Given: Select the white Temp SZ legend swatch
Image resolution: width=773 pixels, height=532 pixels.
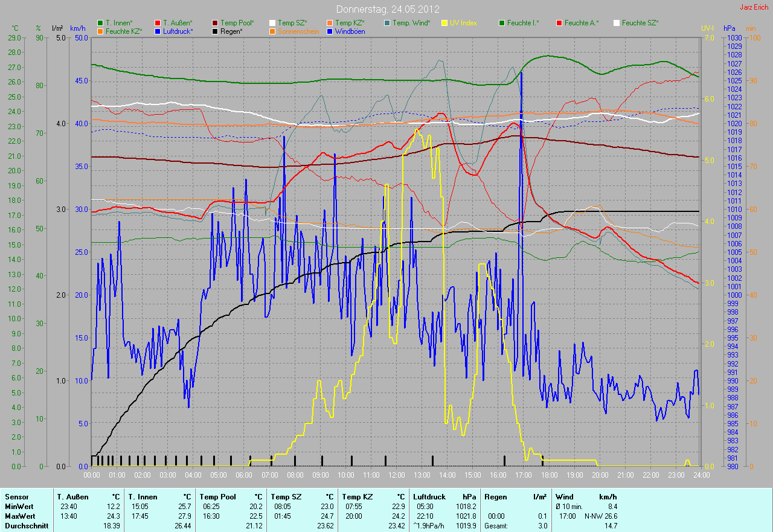Looking at the screenshot, I should 272,23.
